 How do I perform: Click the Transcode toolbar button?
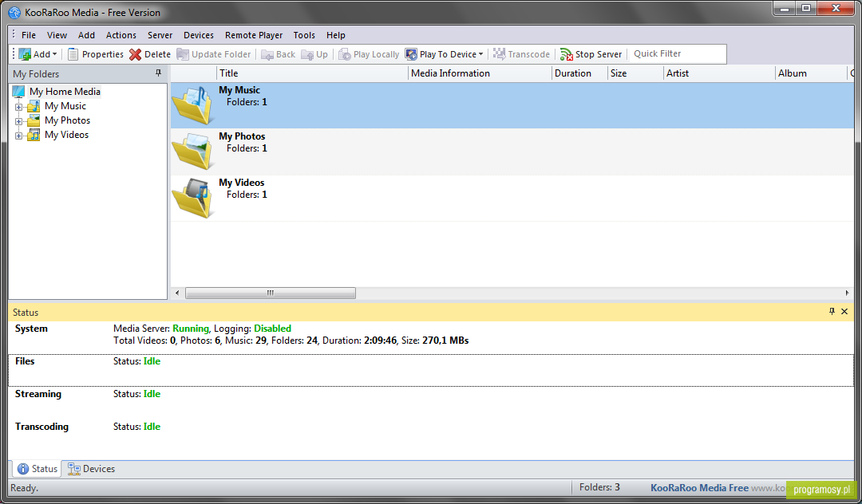[x=521, y=54]
